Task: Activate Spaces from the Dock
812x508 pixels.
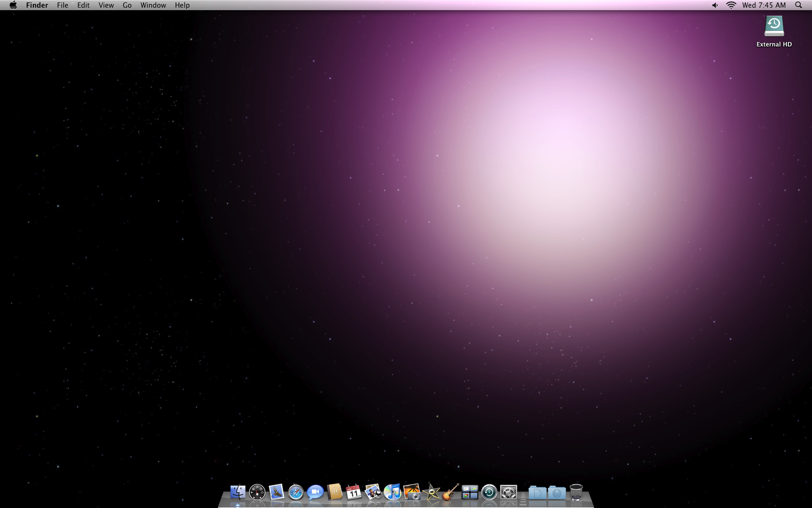Action: tap(470, 493)
